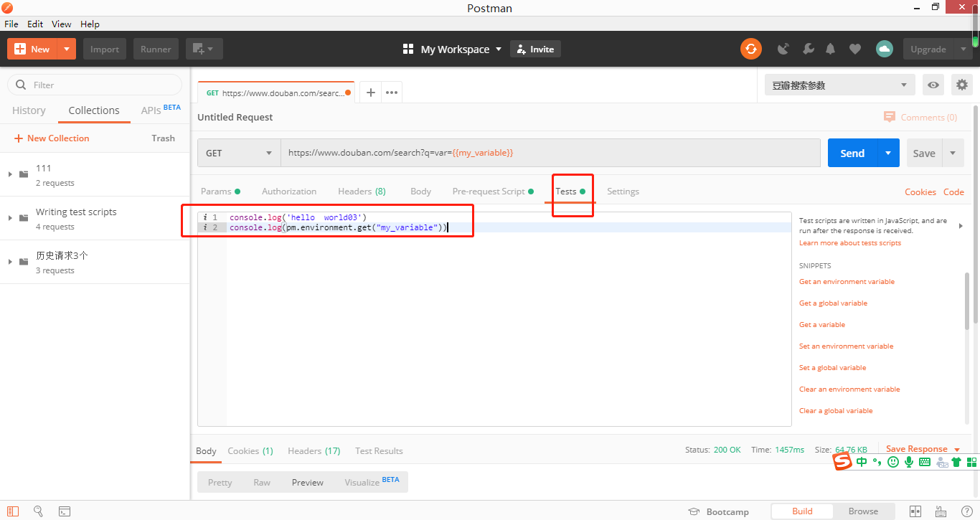Open a new request tab with plus
This screenshot has width=980, height=520.
pyautogui.click(x=371, y=93)
